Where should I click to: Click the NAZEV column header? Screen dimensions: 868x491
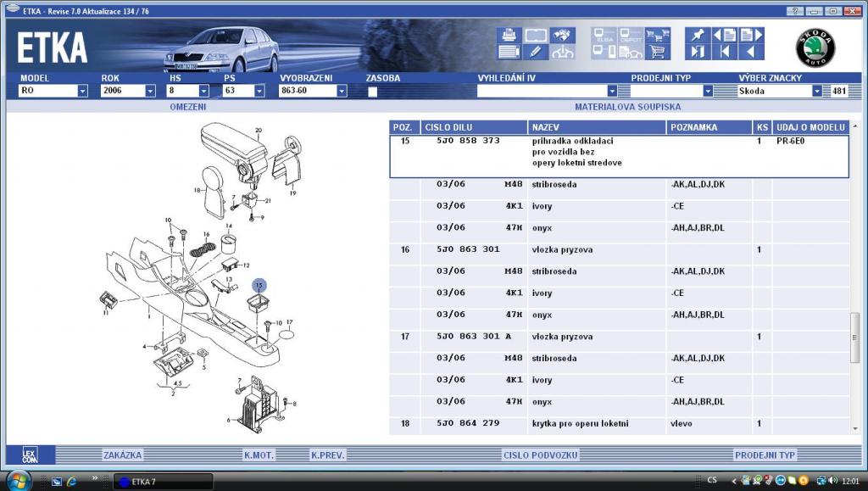click(597, 127)
